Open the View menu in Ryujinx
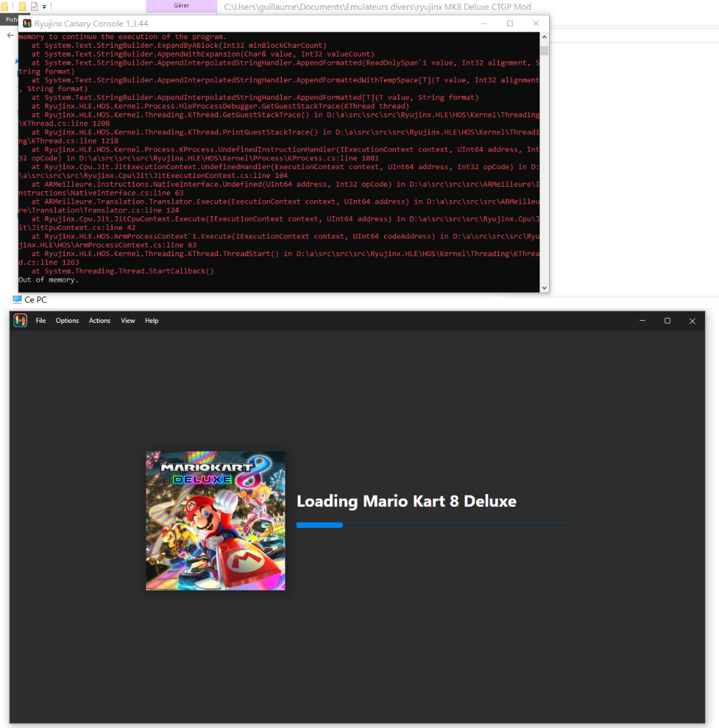 pos(127,321)
